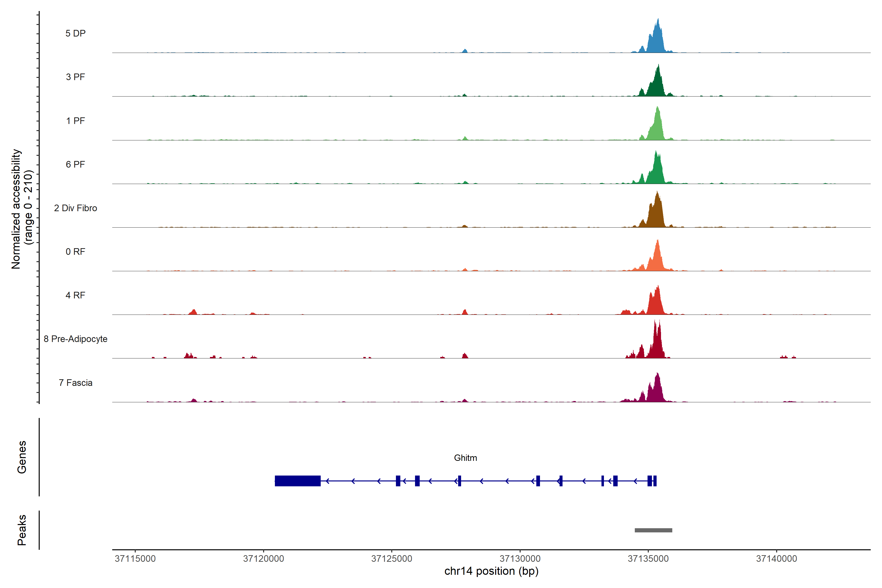The height and width of the screenshot is (588, 882).
Task: Click the chr14 position axis title
Action: pyautogui.click(x=491, y=571)
